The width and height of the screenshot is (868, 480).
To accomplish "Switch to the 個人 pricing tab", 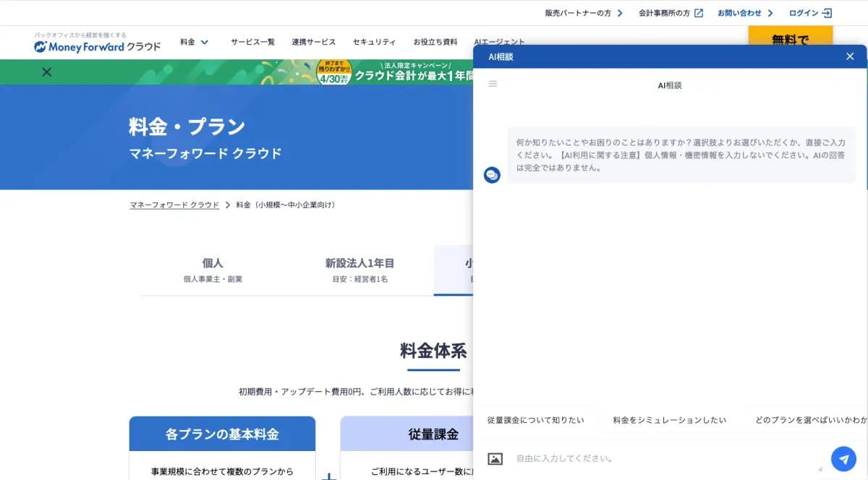I will [x=213, y=270].
